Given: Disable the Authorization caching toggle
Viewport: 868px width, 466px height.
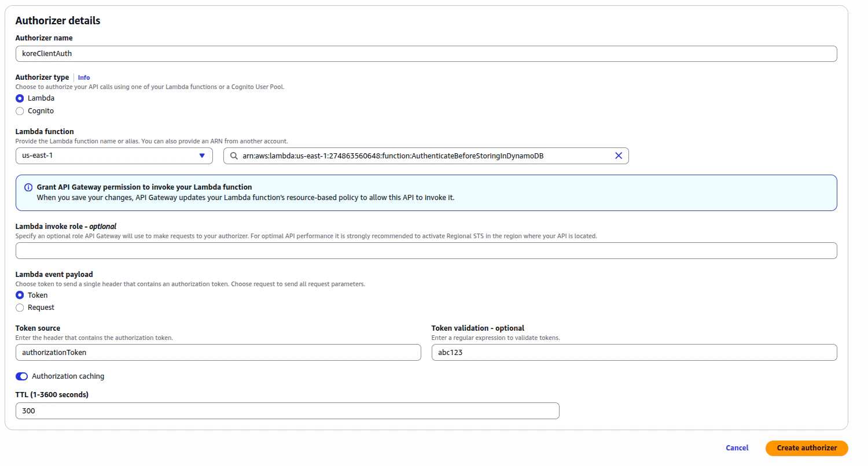Looking at the screenshot, I should click(21, 376).
